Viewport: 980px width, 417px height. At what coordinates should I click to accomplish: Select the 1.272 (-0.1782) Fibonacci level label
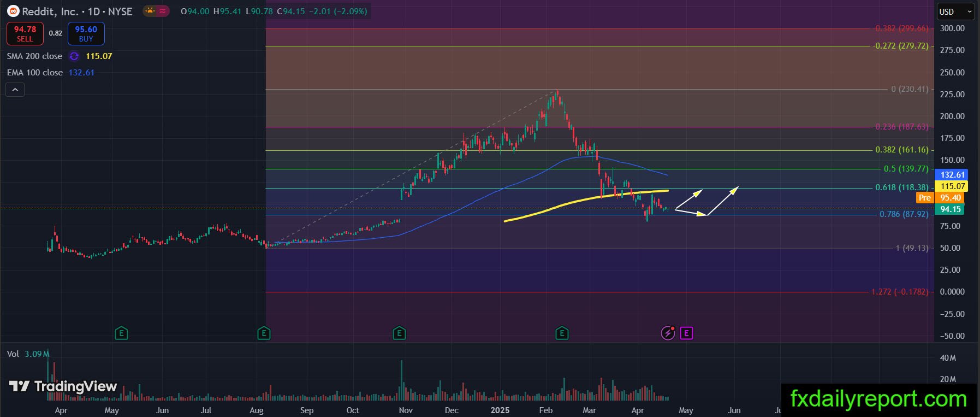(x=900, y=292)
